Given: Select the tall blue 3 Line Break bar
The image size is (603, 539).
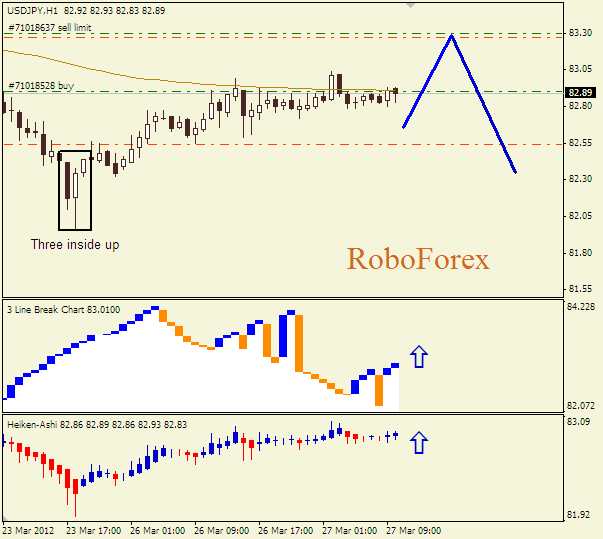Looking at the screenshot, I should (x=284, y=335).
